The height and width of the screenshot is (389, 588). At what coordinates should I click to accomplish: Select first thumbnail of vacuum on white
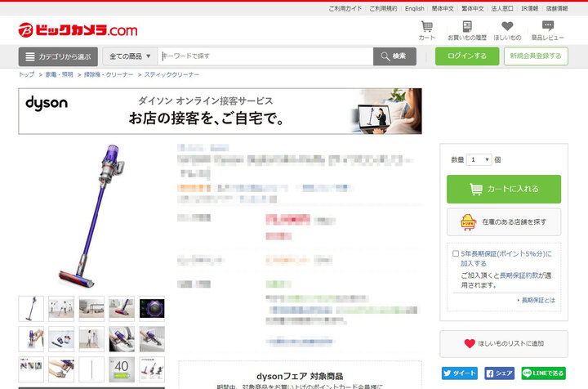31,308
